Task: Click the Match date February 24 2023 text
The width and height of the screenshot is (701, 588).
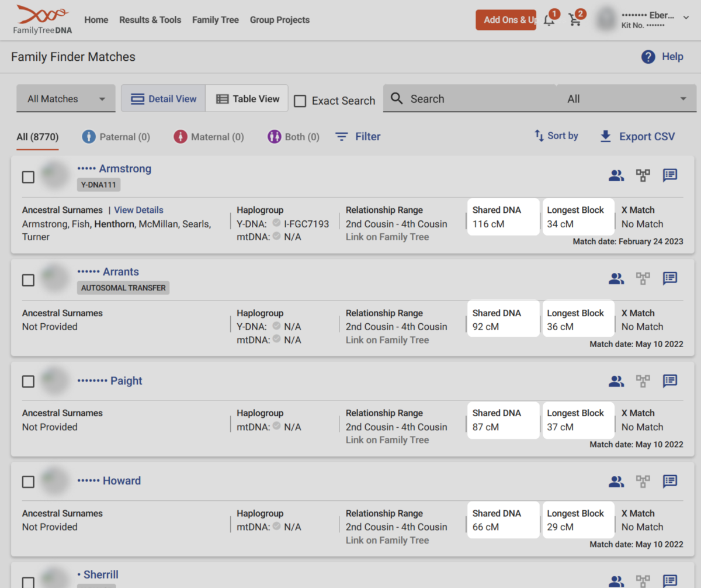Action: pos(628,241)
